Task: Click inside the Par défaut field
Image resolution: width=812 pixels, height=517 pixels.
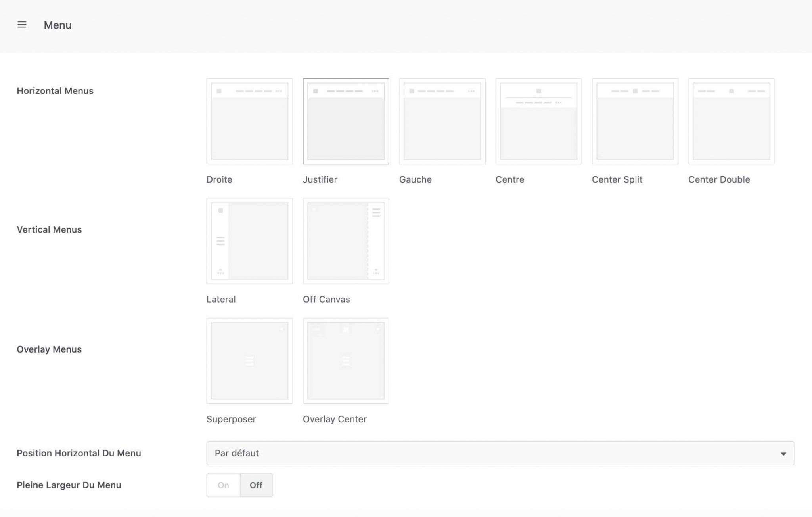Action: coord(357,453)
